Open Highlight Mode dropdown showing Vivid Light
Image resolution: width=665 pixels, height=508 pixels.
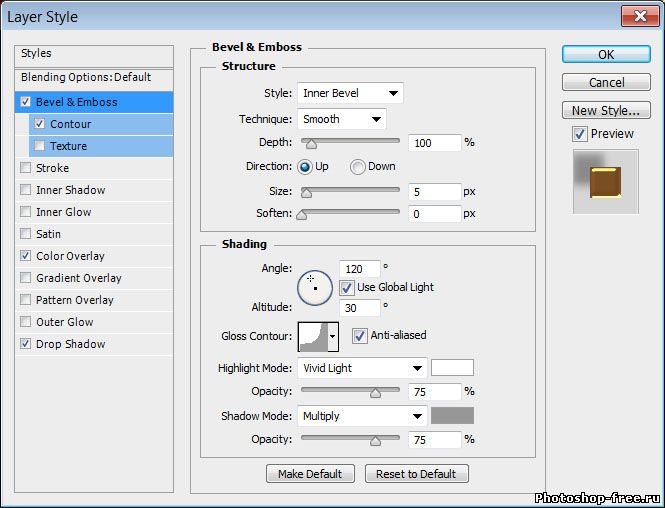(362, 368)
